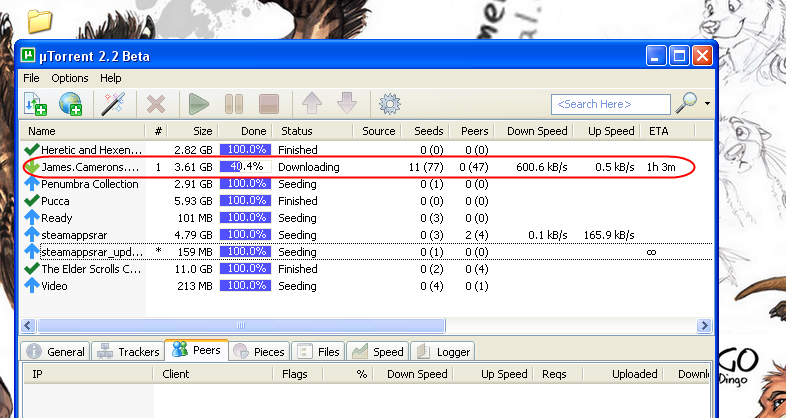
Task: Sort peers by Flags column header
Action: [298, 374]
